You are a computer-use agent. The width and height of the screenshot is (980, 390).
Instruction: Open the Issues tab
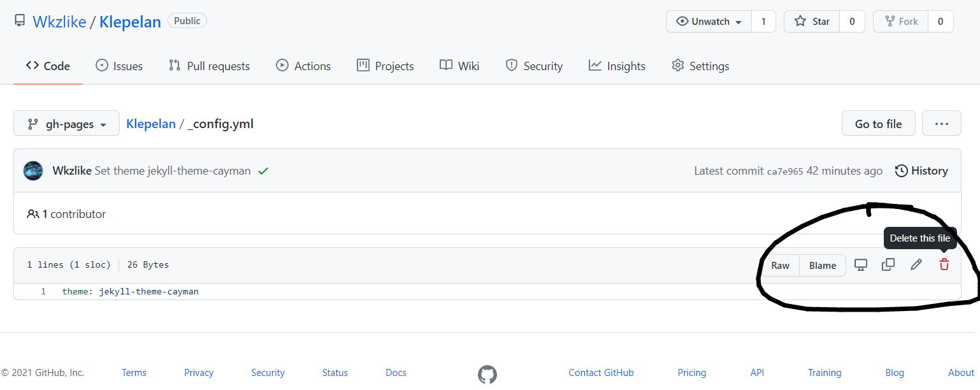pyautogui.click(x=119, y=66)
